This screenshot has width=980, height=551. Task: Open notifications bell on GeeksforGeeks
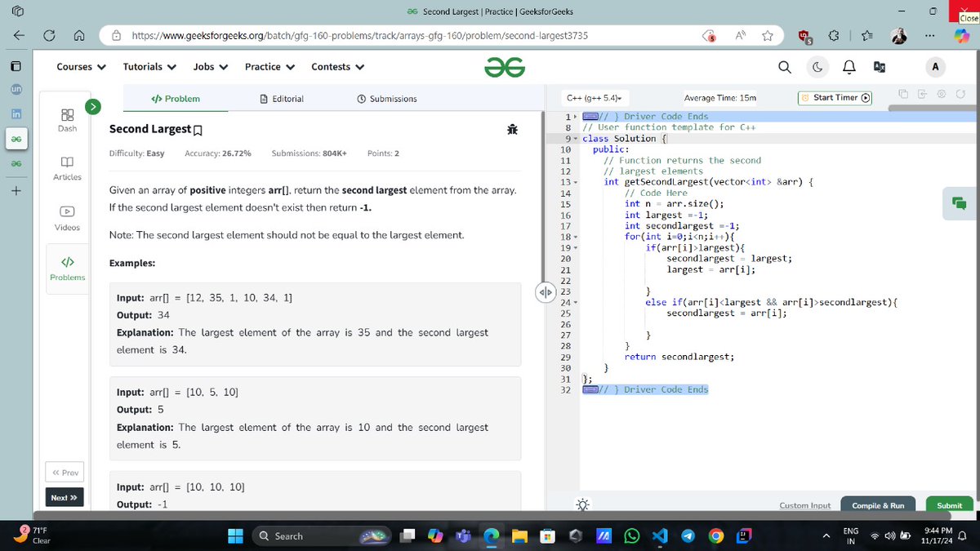tap(849, 68)
